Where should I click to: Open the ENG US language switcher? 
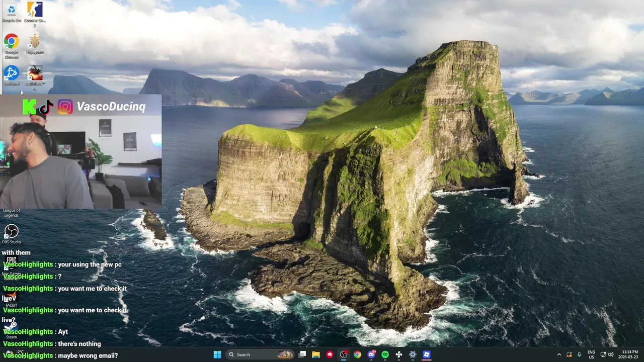coord(591,354)
